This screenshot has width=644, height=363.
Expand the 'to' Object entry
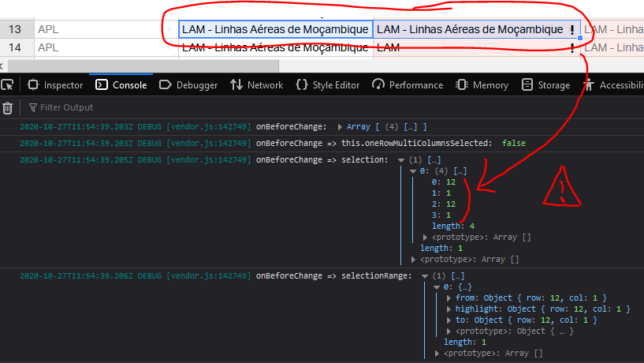tap(449, 320)
